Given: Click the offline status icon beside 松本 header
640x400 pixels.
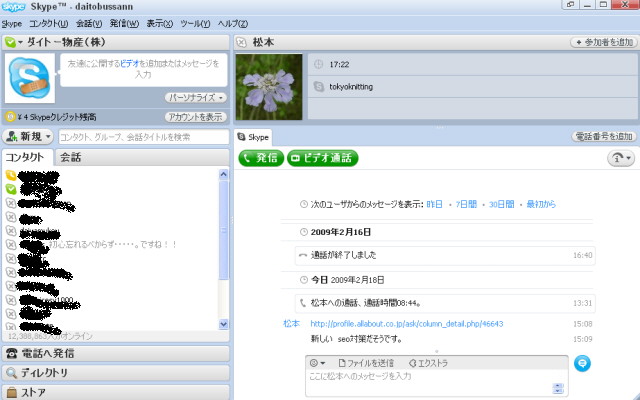Looking at the screenshot, I should click(x=242, y=42).
